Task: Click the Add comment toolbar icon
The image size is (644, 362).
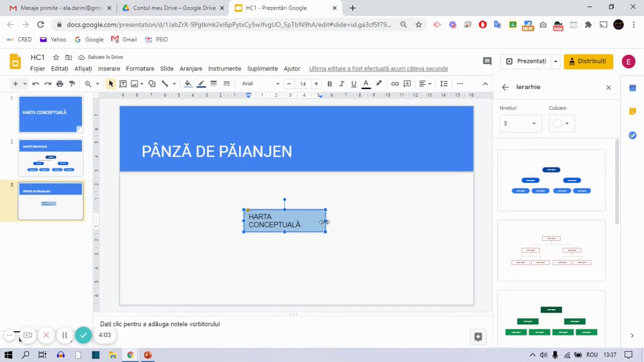Action: click(x=408, y=83)
